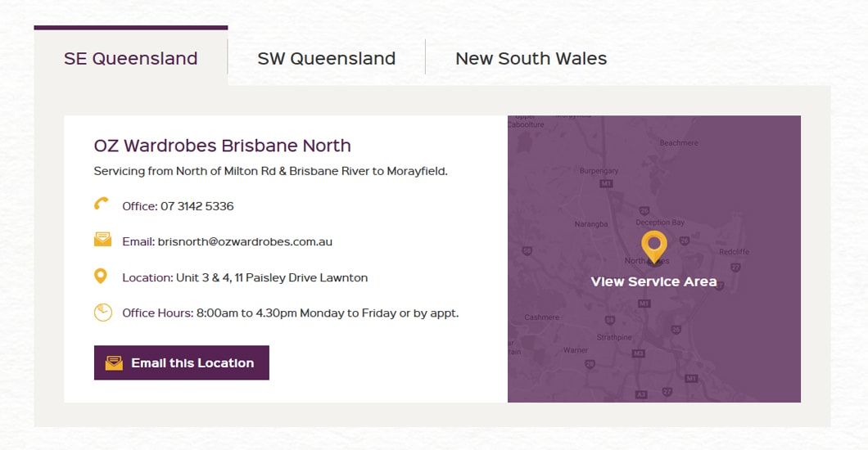Click the Unit 3 & 4, 11 Paisley Drive address
Screen dimensions: 868x450
(x=272, y=277)
